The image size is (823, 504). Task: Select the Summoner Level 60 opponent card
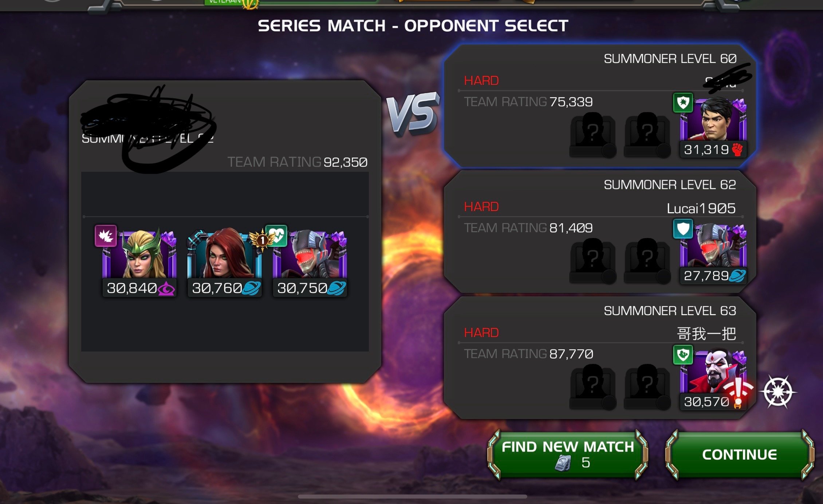pos(600,106)
